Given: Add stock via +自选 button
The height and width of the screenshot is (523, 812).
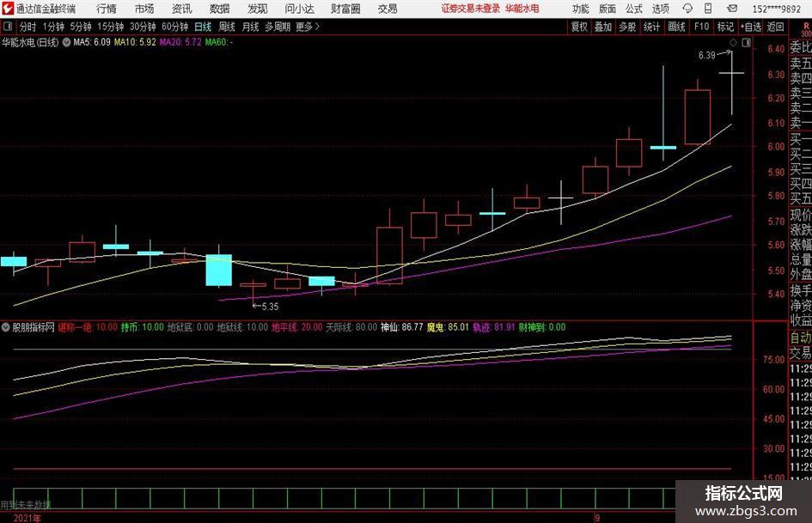Looking at the screenshot, I should (x=750, y=27).
